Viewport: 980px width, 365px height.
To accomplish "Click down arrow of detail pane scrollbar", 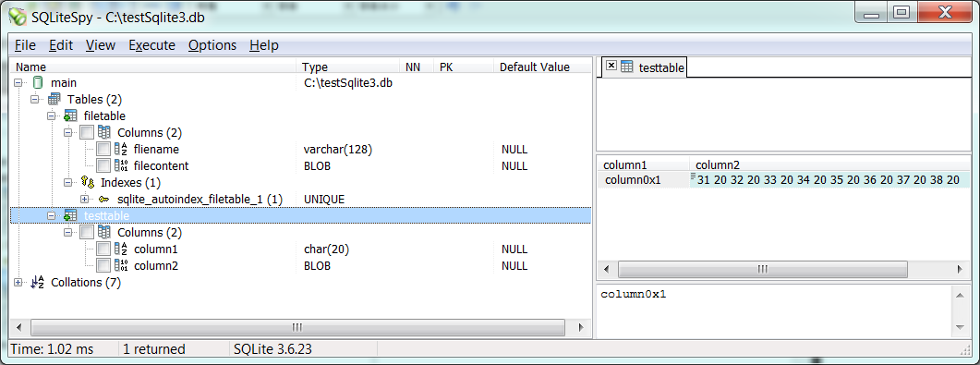I will (961, 327).
